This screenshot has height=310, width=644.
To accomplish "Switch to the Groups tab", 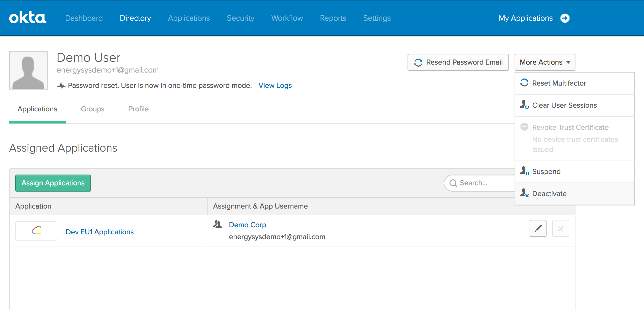I will [93, 109].
